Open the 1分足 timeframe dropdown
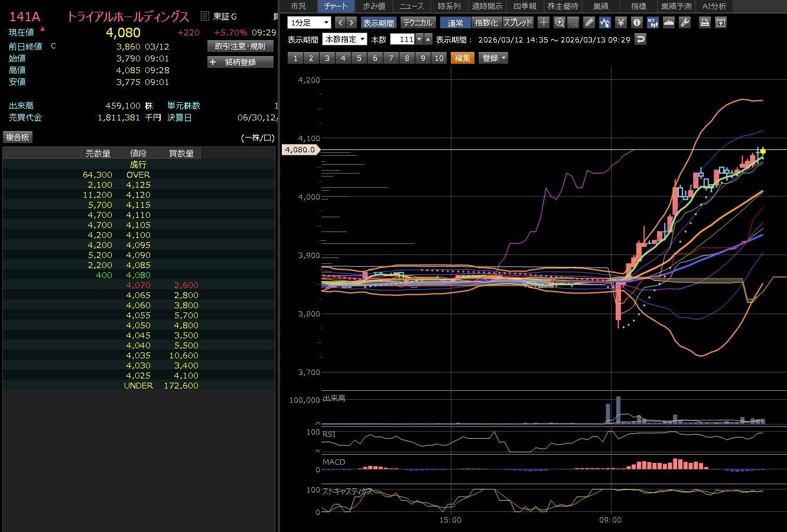The height and width of the screenshot is (532, 787). pos(309,22)
